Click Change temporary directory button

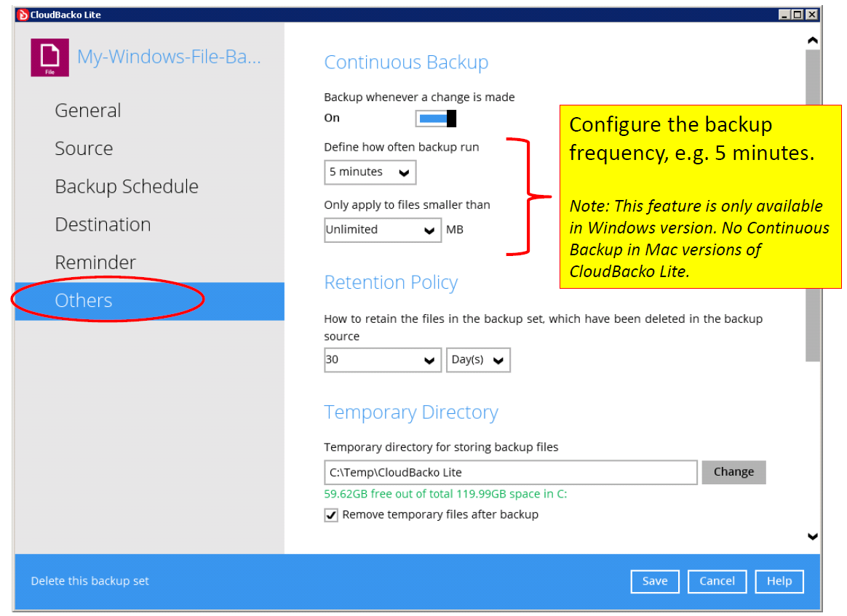coord(733,473)
